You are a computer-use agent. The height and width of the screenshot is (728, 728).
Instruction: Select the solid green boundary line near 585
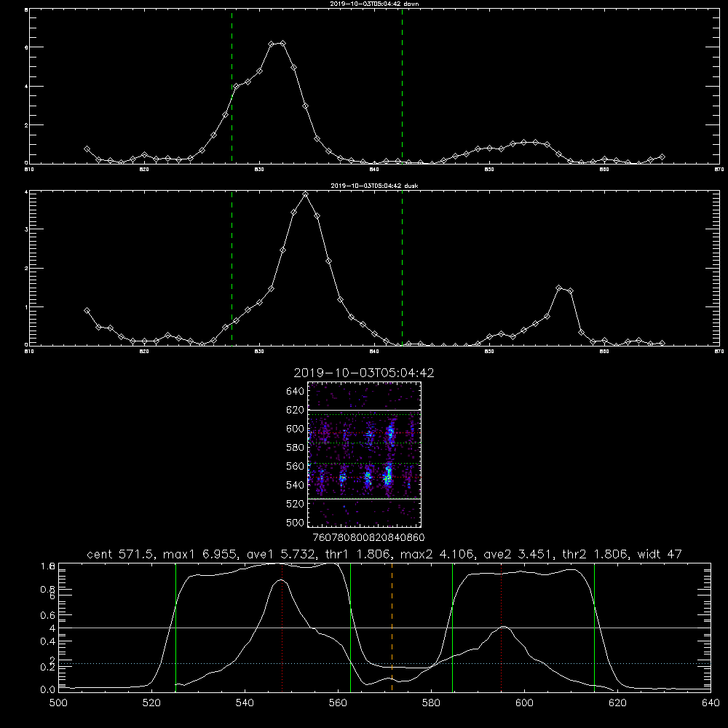pos(453,627)
